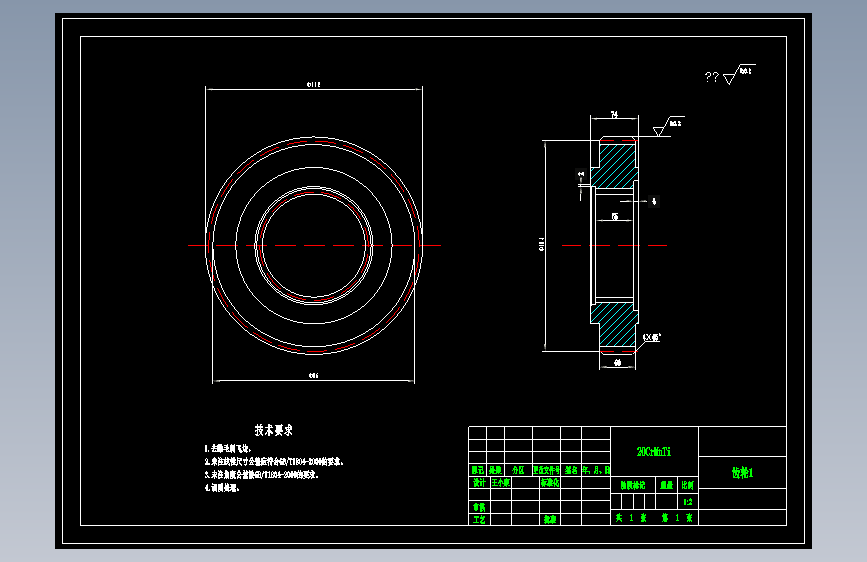Click the 设计 cell in title block
This screenshot has width=867, height=562.
pos(478,482)
